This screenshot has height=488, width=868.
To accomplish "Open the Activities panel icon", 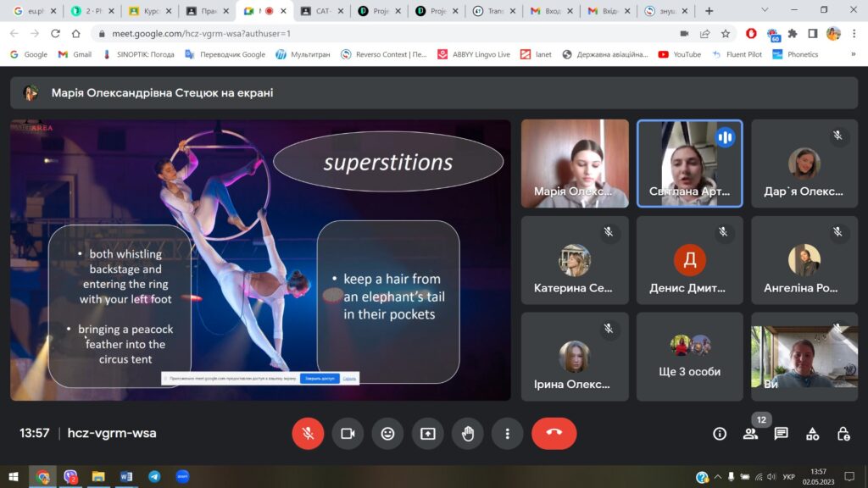I will coord(812,434).
